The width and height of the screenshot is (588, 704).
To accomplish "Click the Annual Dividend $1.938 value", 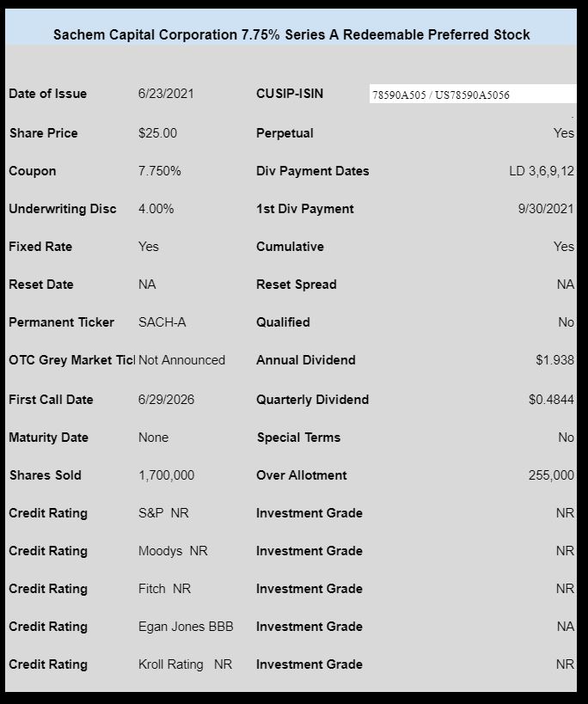I will (554, 359).
